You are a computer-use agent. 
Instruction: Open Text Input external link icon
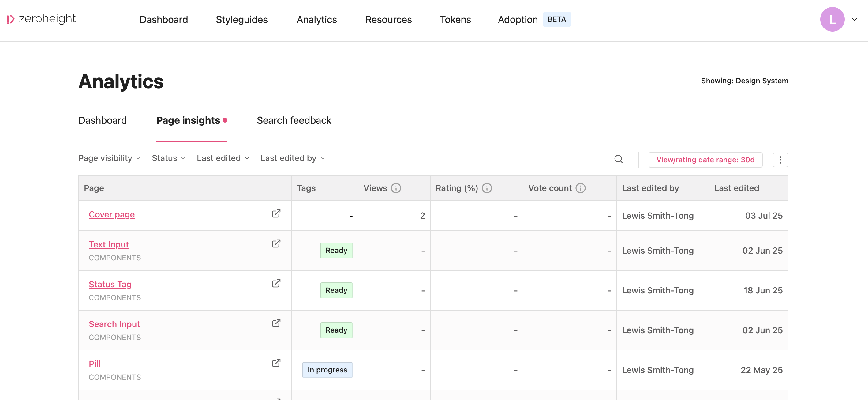(276, 244)
